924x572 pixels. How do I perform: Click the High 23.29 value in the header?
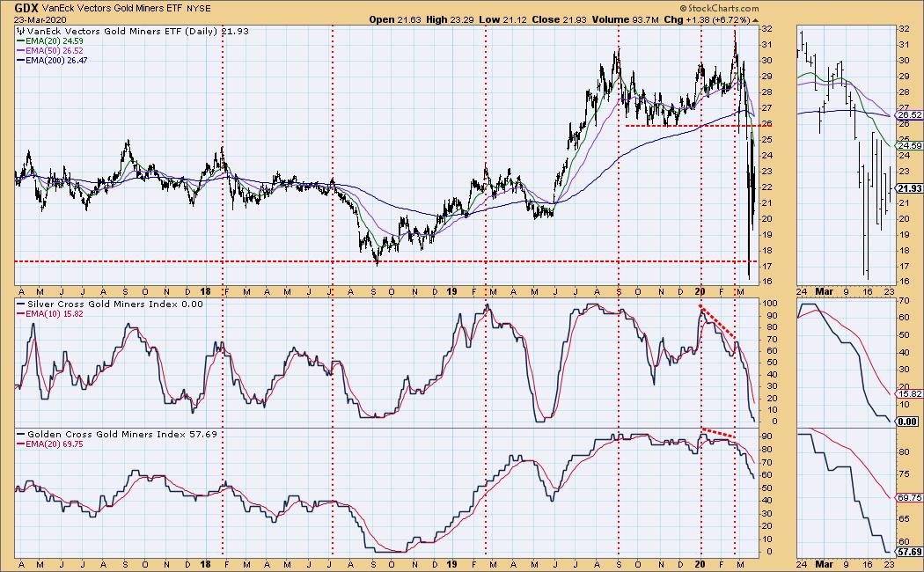coord(451,19)
